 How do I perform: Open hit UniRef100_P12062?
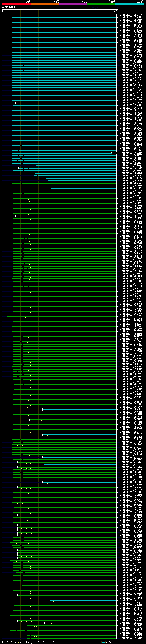(x=131, y=47)
